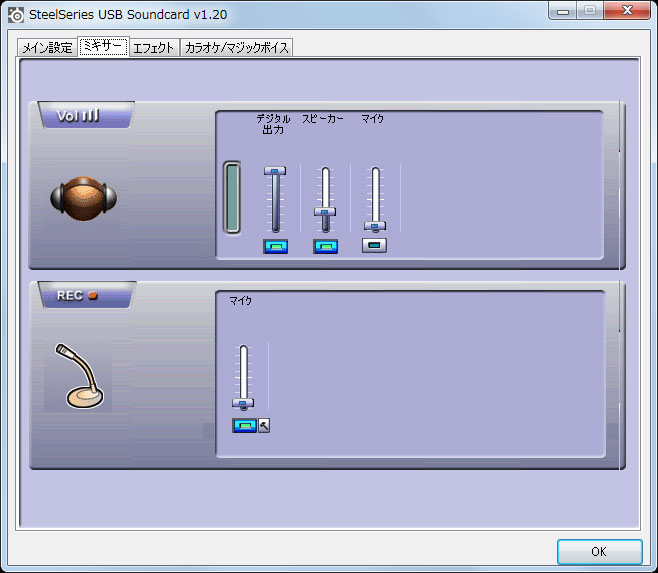Switch to the メイン設定 tab
658x573 pixels.
tap(47, 47)
